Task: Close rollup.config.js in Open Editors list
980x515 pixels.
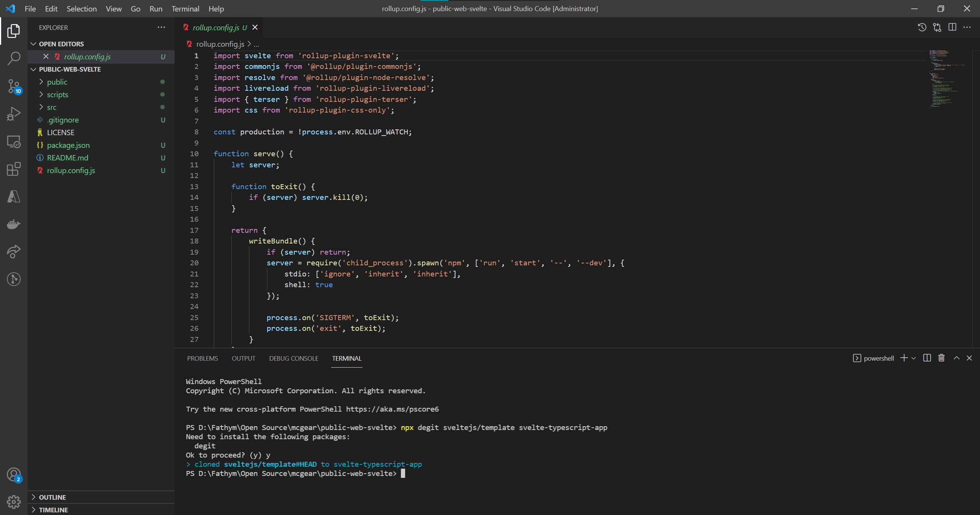Action: pos(46,57)
